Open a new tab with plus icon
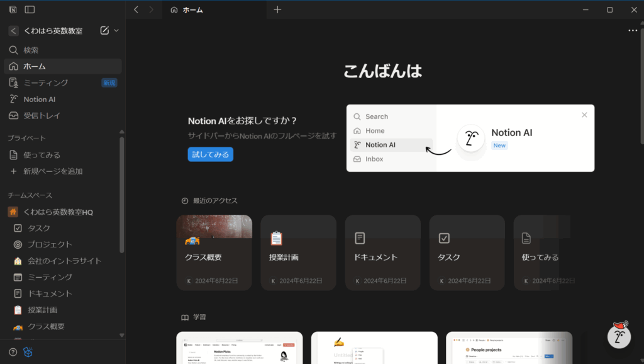This screenshot has height=364, width=644. [277, 9]
